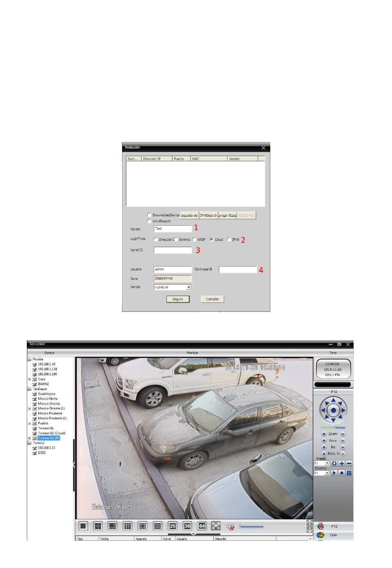
Task: Check the OnvifSearch option
Action: click(x=149, y=221)
